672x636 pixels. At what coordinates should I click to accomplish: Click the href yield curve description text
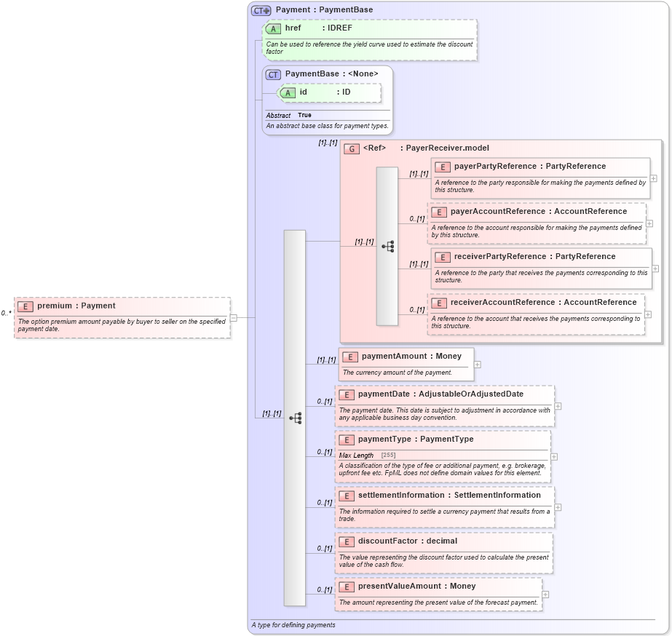369,48
